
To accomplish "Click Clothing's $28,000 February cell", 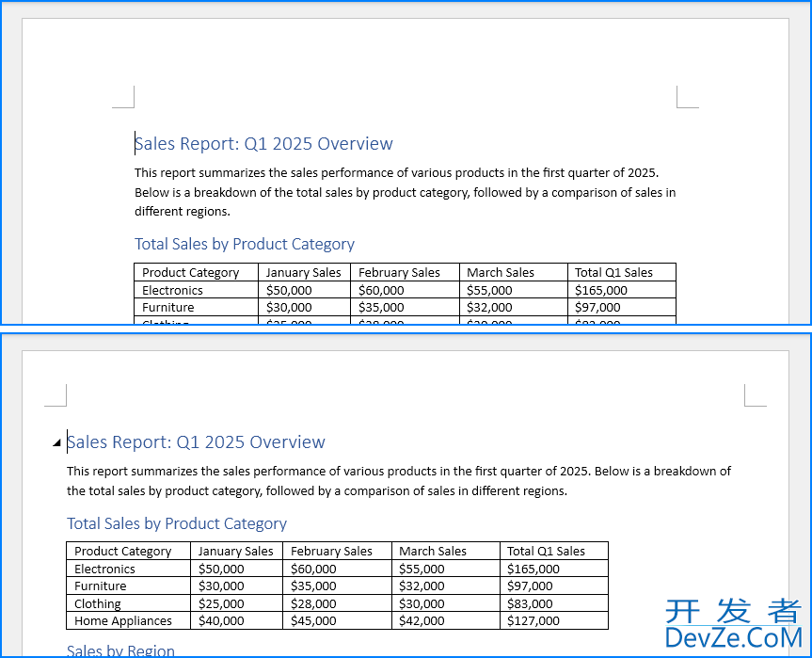I will [x=337, y=603].
